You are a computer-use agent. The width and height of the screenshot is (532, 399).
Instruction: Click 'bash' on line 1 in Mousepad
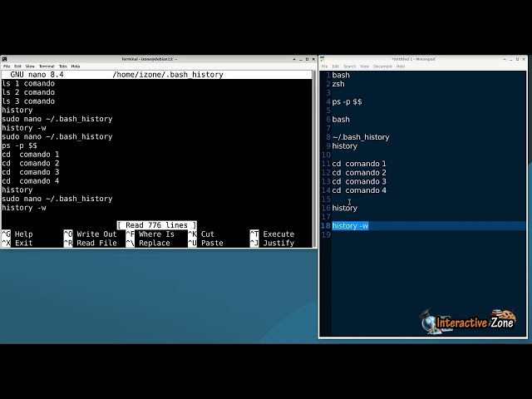(341, 75)
